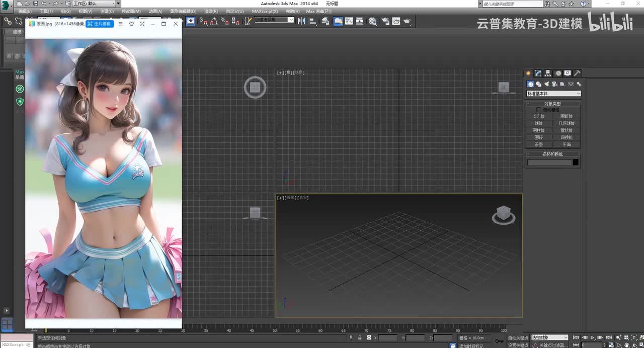
Task: Click the Align tool icon
Action: (312, 21)
